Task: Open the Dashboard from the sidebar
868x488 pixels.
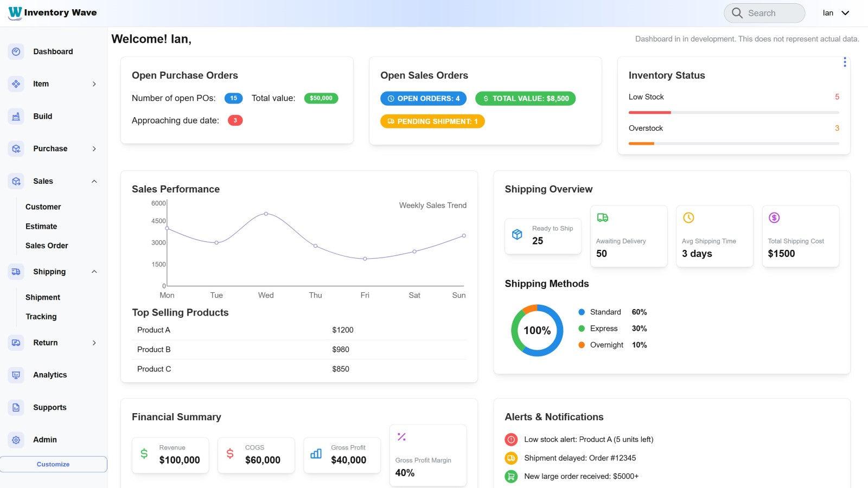Action: (x=53, y=52)
